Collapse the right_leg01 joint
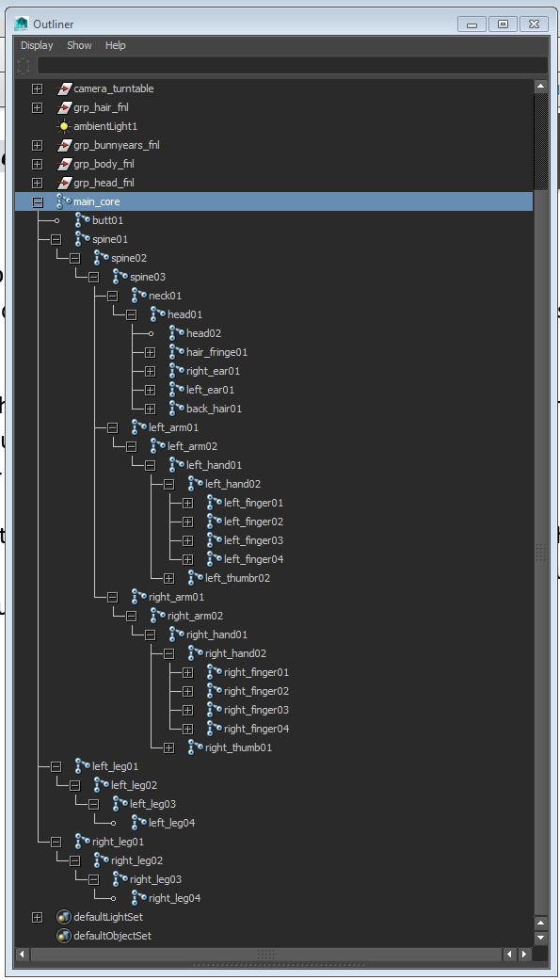The height and width of the screenshot is (980, 560). (56, 842)
